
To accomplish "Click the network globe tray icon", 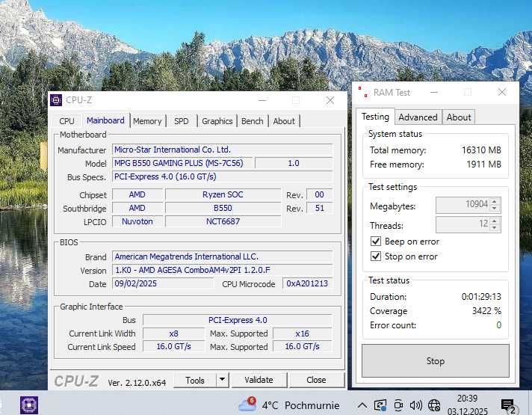I will click(434, 405).
